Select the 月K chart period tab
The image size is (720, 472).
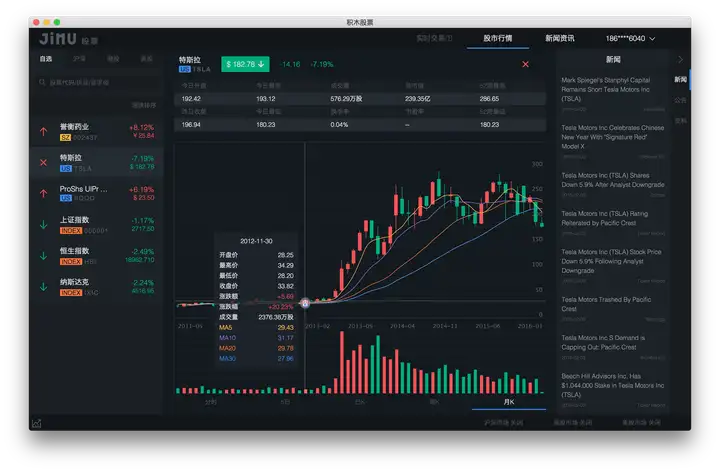[x=509, y=402]
